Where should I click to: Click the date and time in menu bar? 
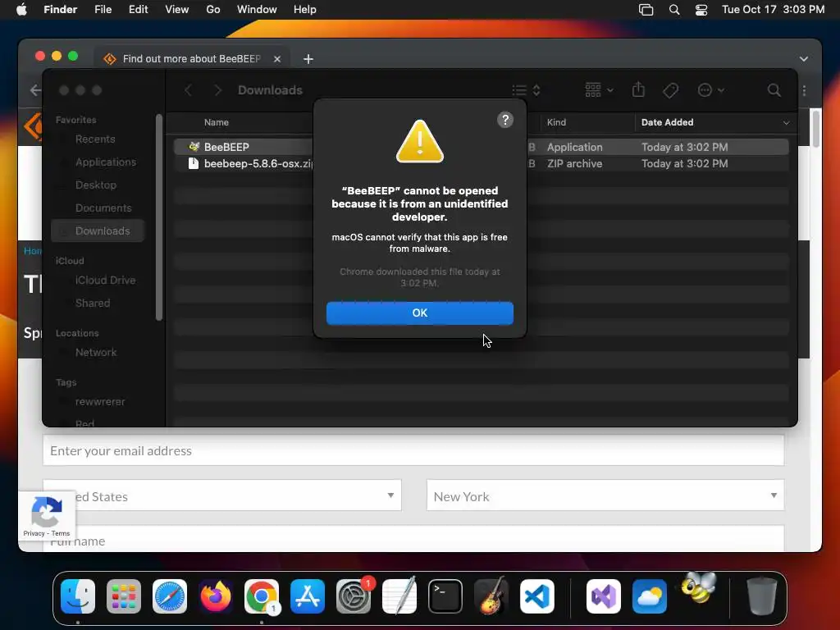[773, 10]
